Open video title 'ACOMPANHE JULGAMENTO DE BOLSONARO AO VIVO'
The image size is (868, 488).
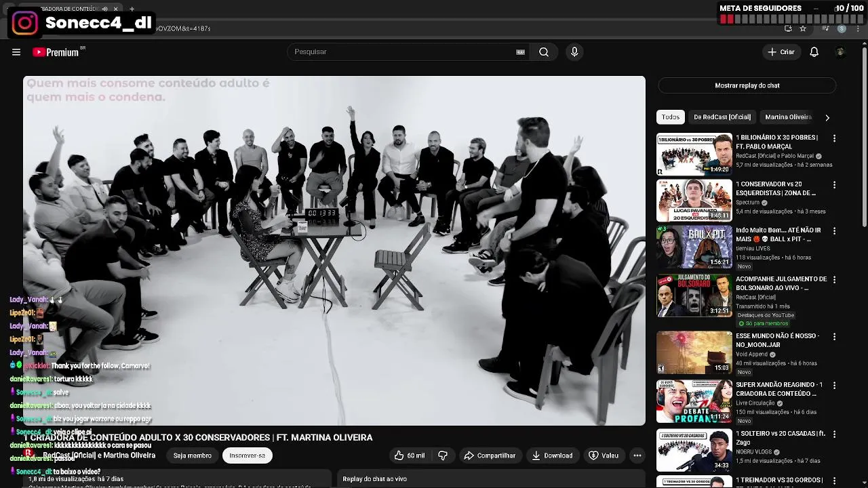[x=781, y=283]
